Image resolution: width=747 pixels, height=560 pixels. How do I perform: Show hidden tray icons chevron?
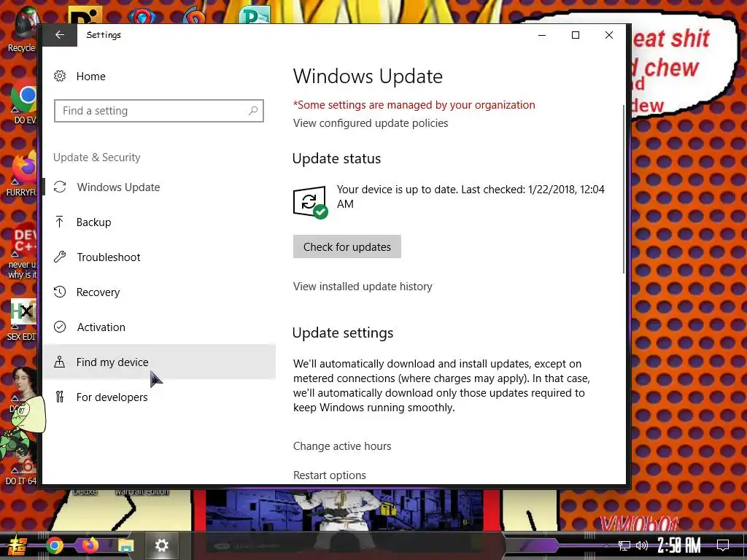[x=606, y=545]
